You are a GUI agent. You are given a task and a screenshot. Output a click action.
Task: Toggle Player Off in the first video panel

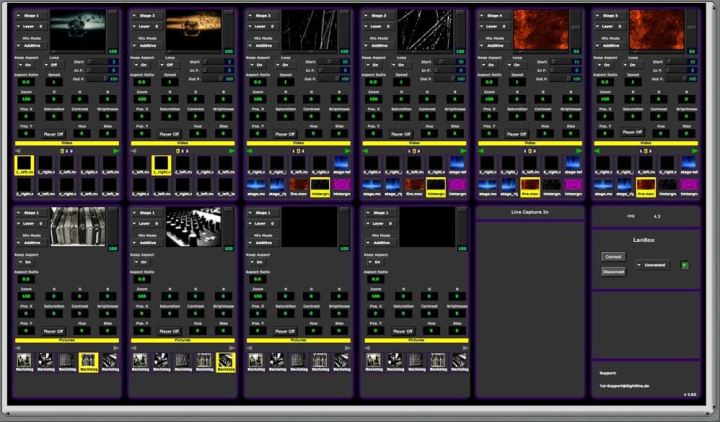click(x=54, y=132)
